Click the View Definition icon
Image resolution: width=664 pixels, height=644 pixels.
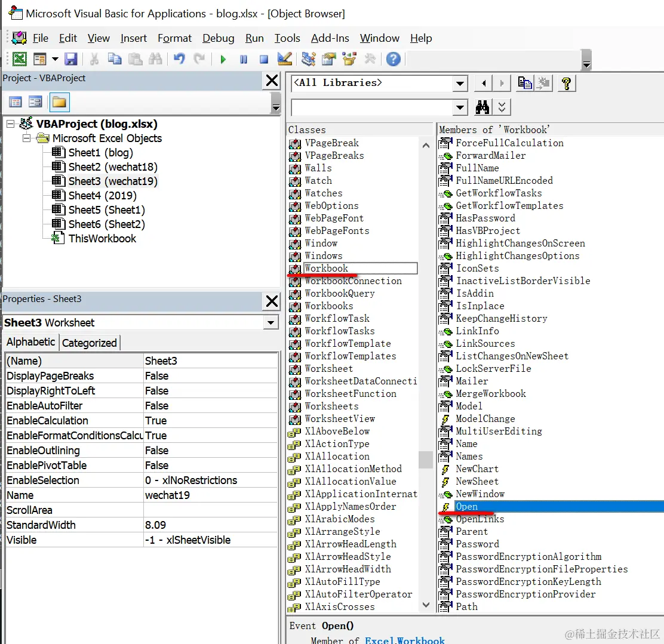pos(544,84)
